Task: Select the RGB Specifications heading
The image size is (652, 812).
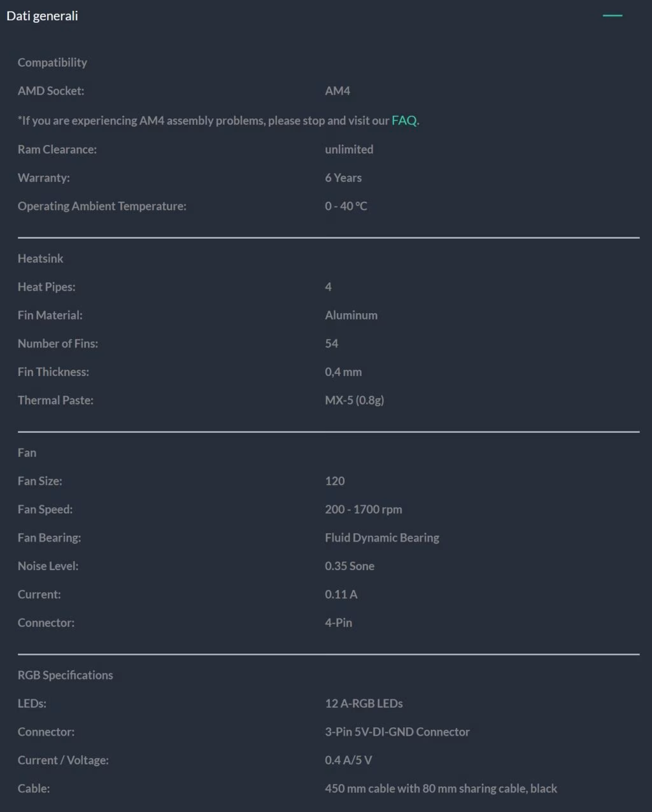Action: pos(66,675)
